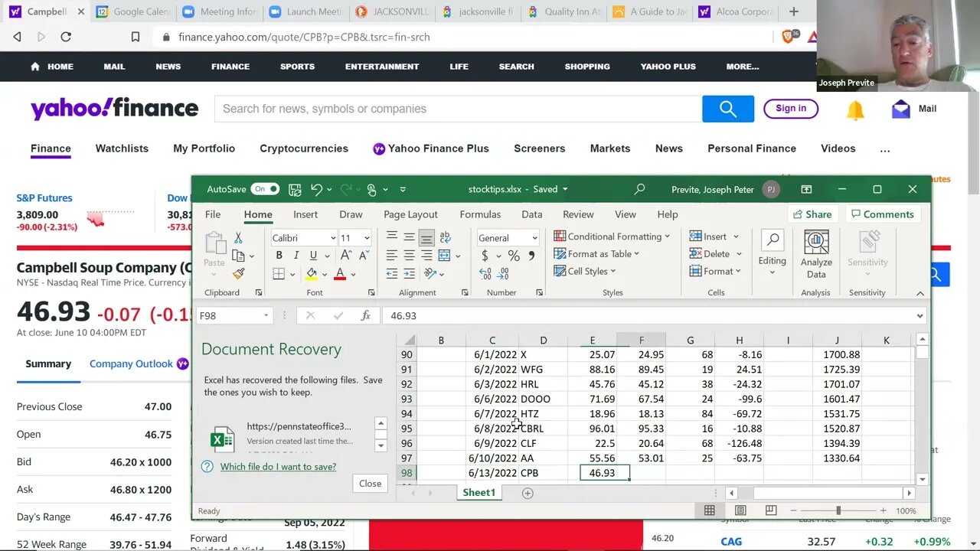Open the File menu in Excel

pos(213,214)
